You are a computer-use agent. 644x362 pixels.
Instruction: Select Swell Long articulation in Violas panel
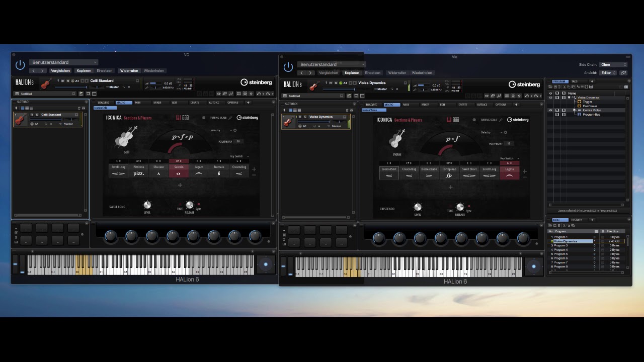click(x=490, y=173)
